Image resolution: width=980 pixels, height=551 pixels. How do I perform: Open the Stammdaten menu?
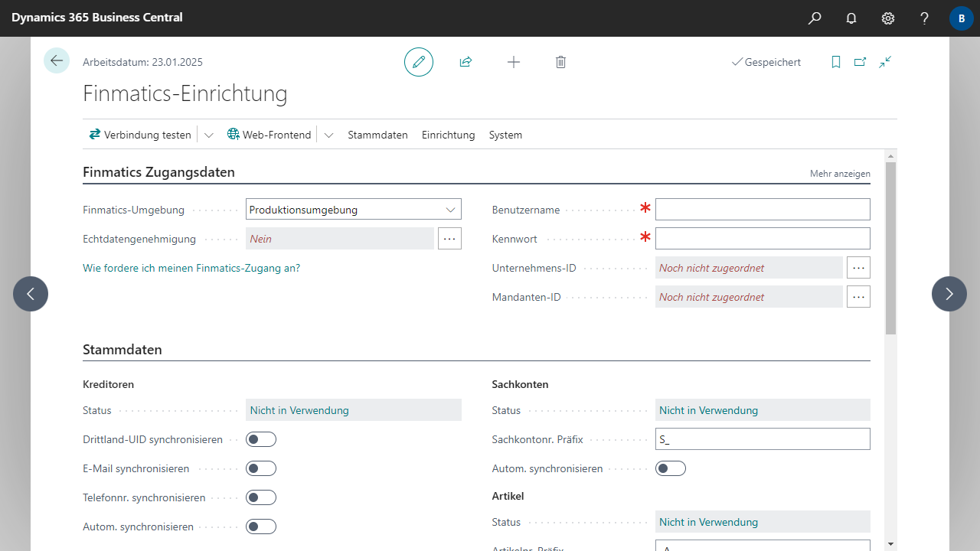point(378,135)
